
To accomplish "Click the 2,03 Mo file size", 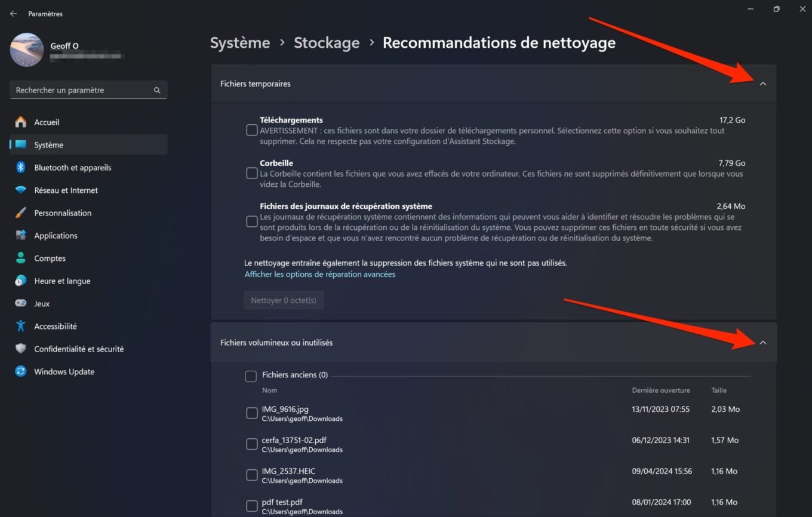I will [x=725, y=409].
